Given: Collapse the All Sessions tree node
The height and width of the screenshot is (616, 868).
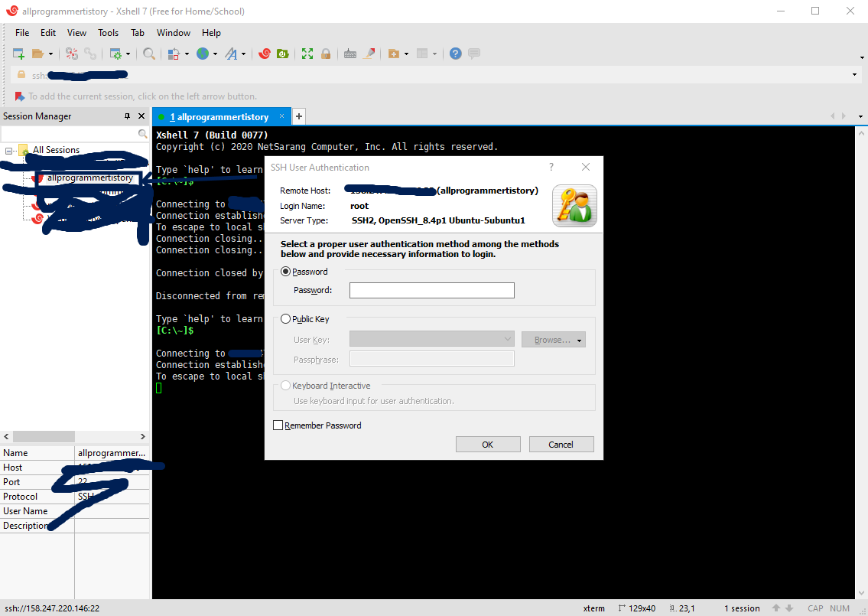Looking at the screenshot, I should click(8, 151).
